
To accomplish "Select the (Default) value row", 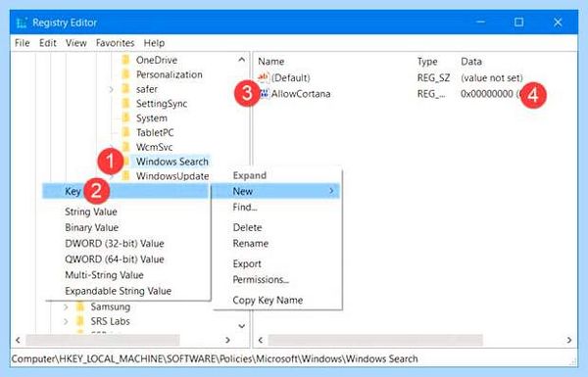I will [291, 77].
